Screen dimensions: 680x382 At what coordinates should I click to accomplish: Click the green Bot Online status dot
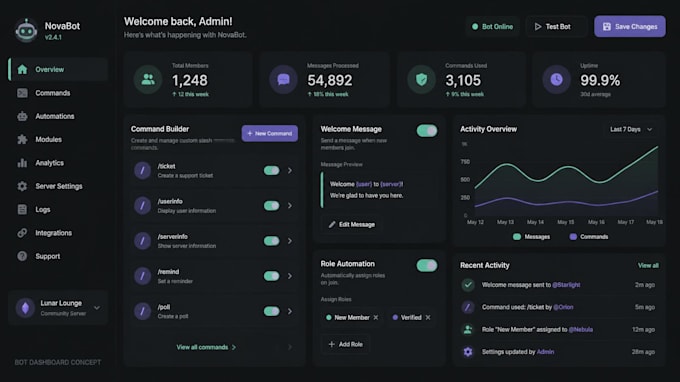(x=475, y=26)
